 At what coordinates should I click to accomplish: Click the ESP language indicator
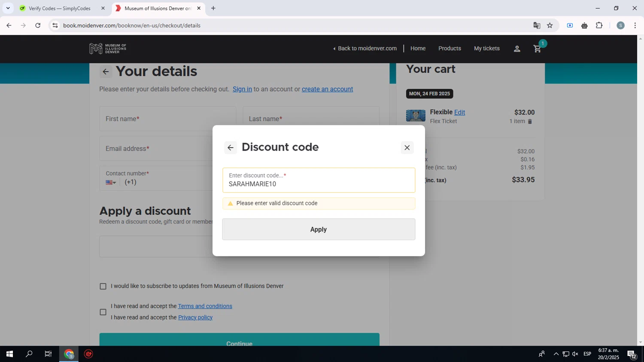[x=587, y=354]
